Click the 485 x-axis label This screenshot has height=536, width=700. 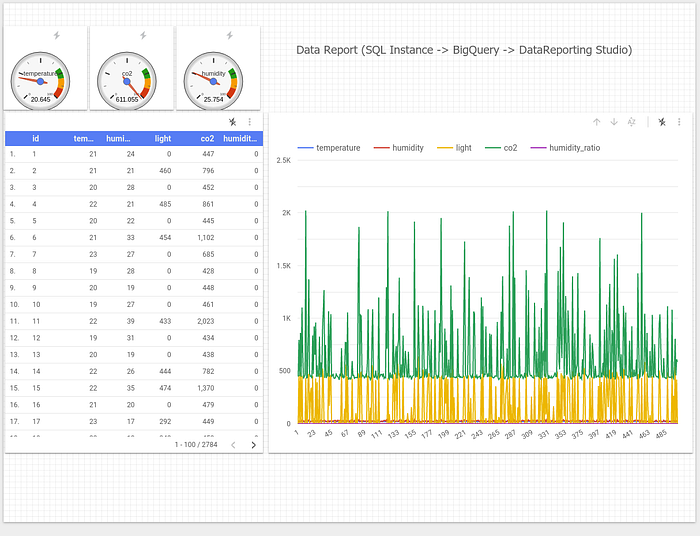[x=661, y=434]
